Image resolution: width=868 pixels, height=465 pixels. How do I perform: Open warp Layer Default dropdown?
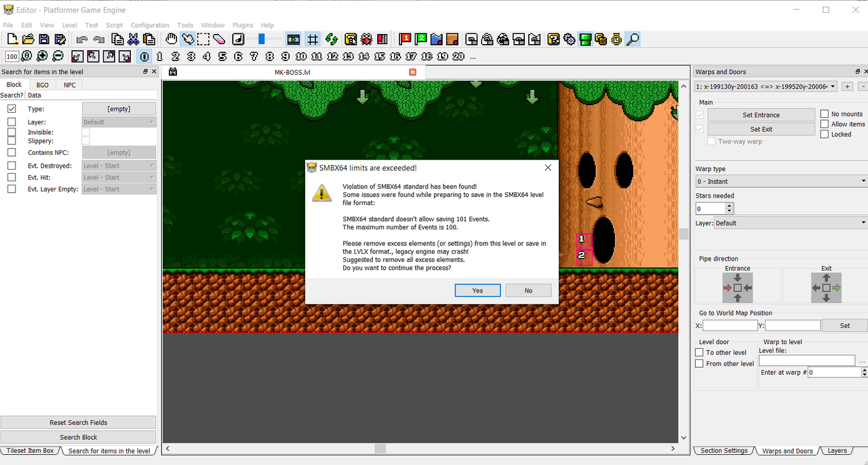(x=792, y=223)
